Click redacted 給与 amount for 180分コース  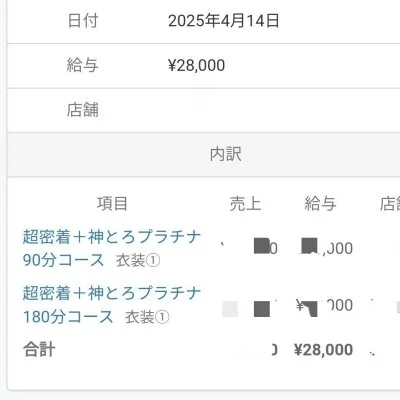point(325,306)
